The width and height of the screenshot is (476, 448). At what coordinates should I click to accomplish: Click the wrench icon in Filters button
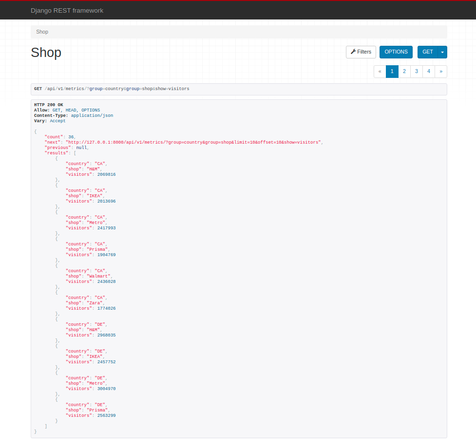(353, 52)
